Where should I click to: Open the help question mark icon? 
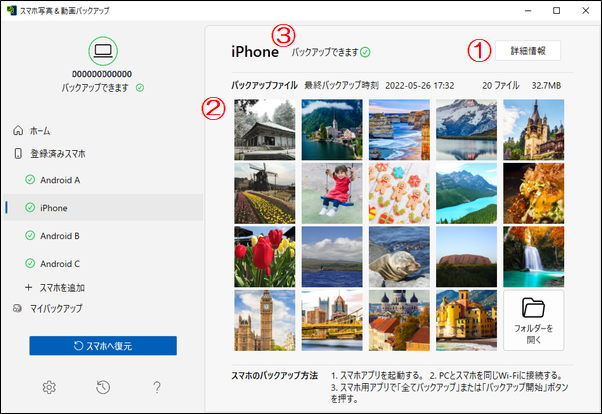pos(157,387)
